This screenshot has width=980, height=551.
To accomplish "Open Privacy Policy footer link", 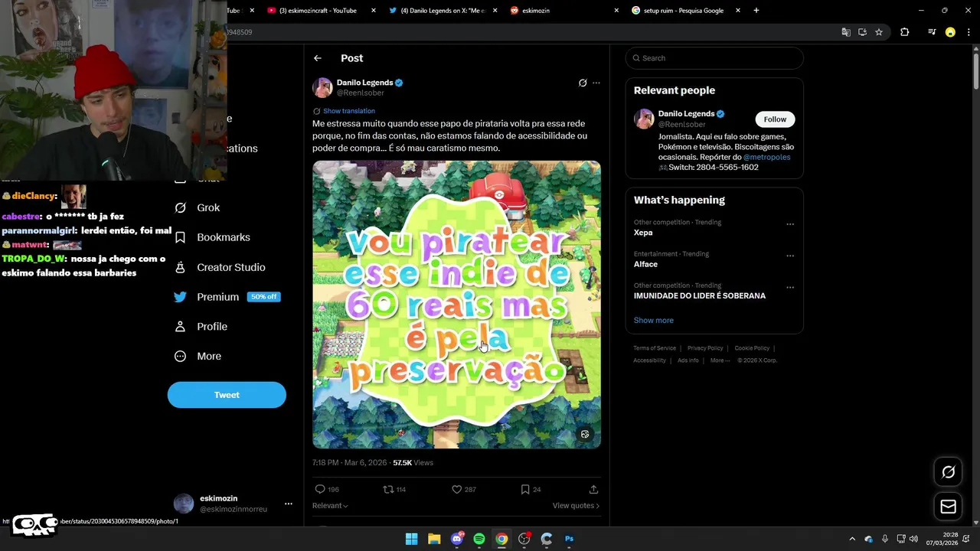I will click(705, 348).
